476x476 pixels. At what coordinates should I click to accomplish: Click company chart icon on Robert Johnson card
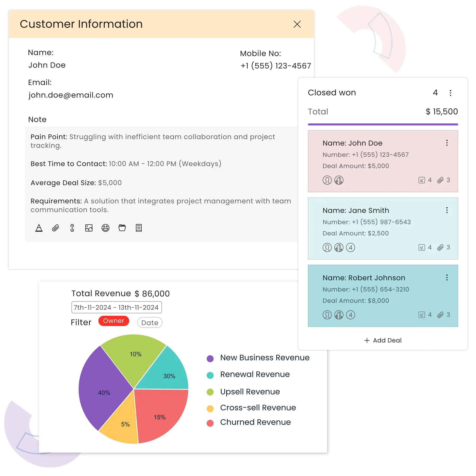click(x=339, y=315)
